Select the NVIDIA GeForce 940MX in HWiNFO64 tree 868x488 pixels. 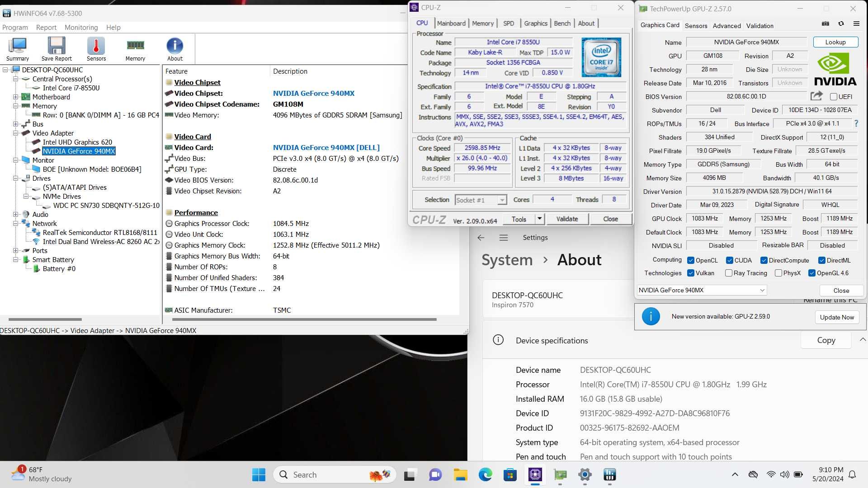(79, 151)
